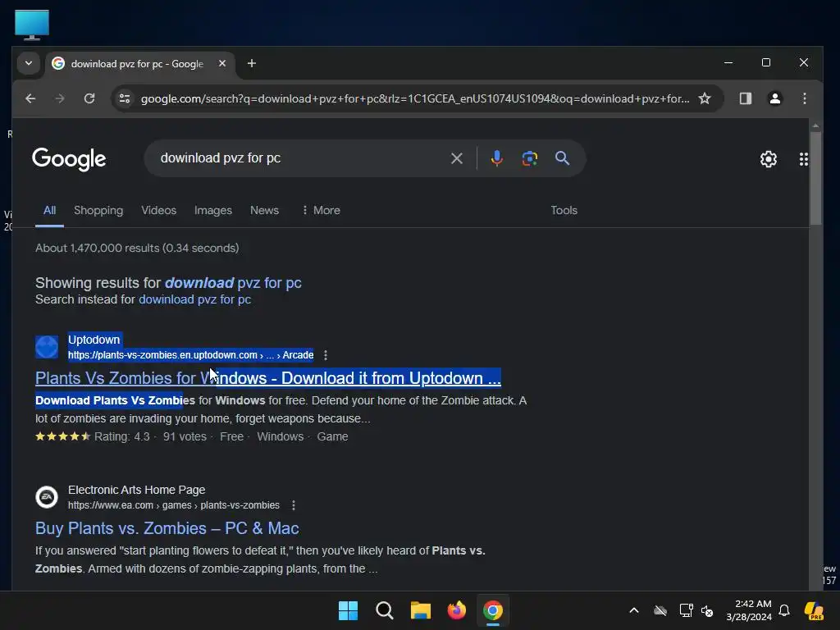Screen dimensions: 840x630
Task: Go back to the previous page
Action: tap(30, 98)
